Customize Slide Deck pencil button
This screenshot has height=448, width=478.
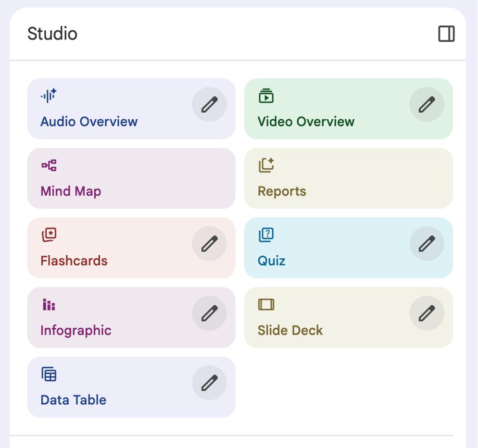[427, 313]
